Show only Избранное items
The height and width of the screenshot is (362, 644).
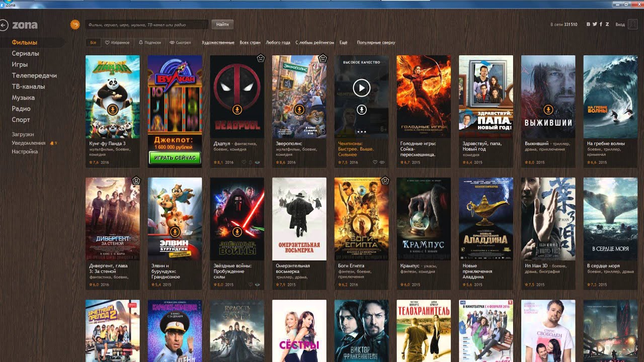point(117,43)
